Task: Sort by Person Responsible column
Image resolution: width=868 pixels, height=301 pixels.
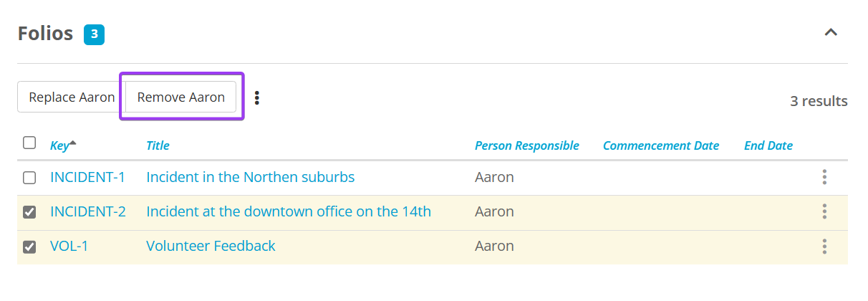Action: pos(526,145)
